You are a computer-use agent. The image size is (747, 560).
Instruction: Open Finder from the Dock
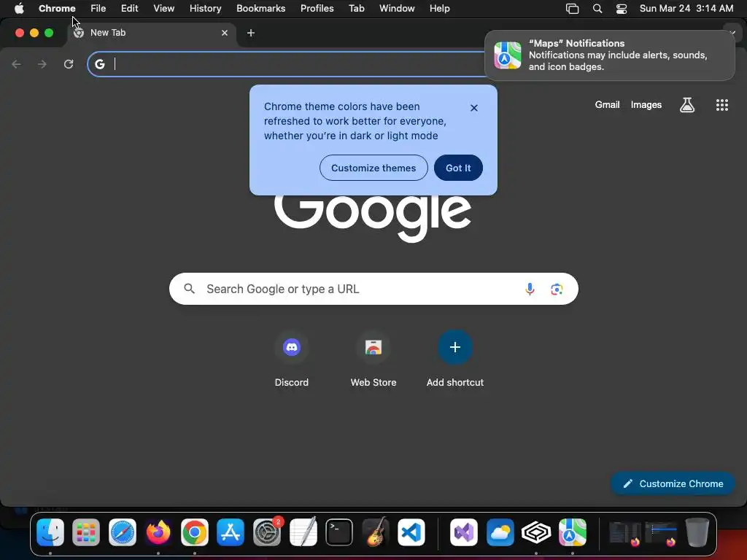click(50, 532)
